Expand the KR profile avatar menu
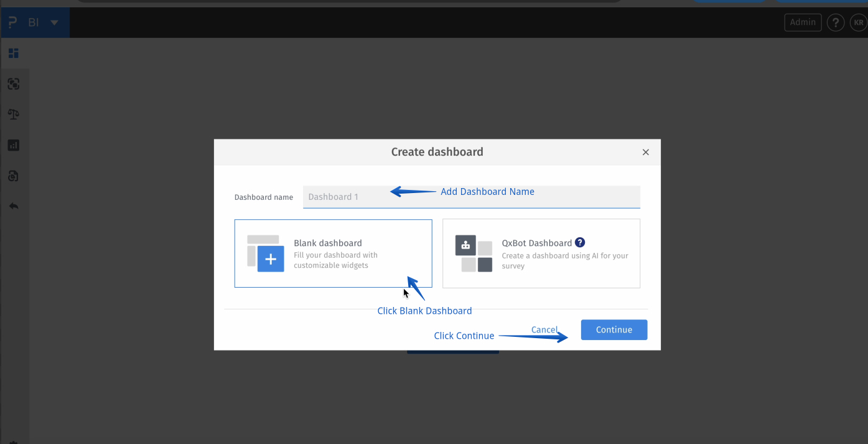Screen dimensions: 868x444 [858, 22]
